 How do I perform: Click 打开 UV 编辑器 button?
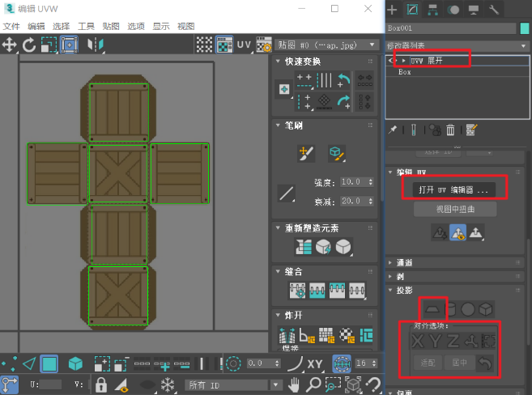point(453,189)
